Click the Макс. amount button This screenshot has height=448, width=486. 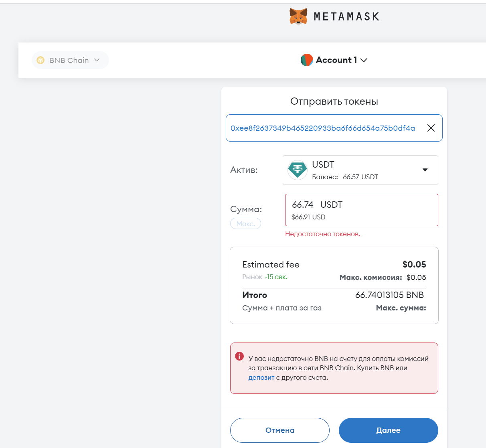pos(245,224)
